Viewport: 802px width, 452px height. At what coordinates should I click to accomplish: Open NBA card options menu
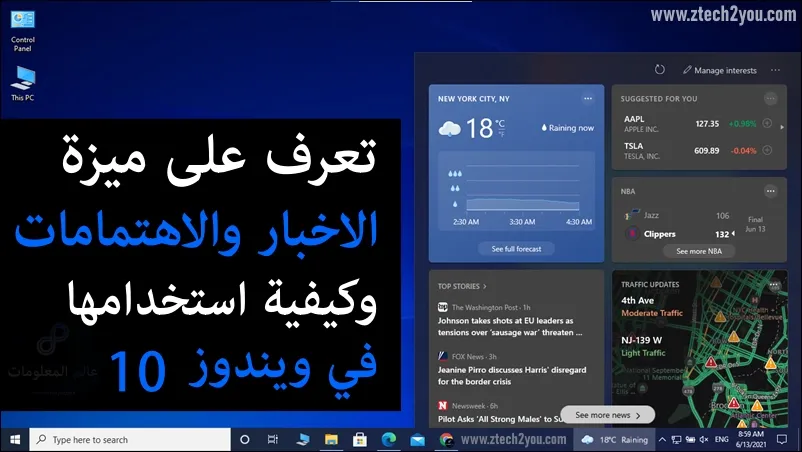770,191
